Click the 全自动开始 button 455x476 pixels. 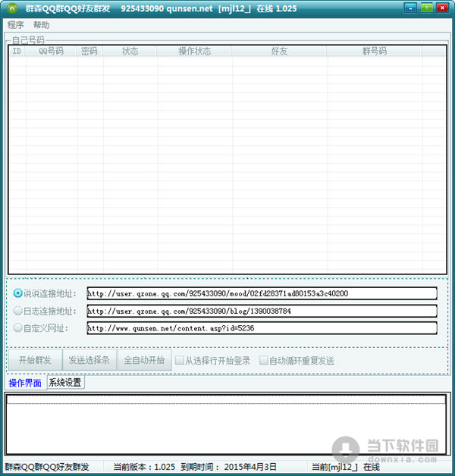click(x=144, y=360)
